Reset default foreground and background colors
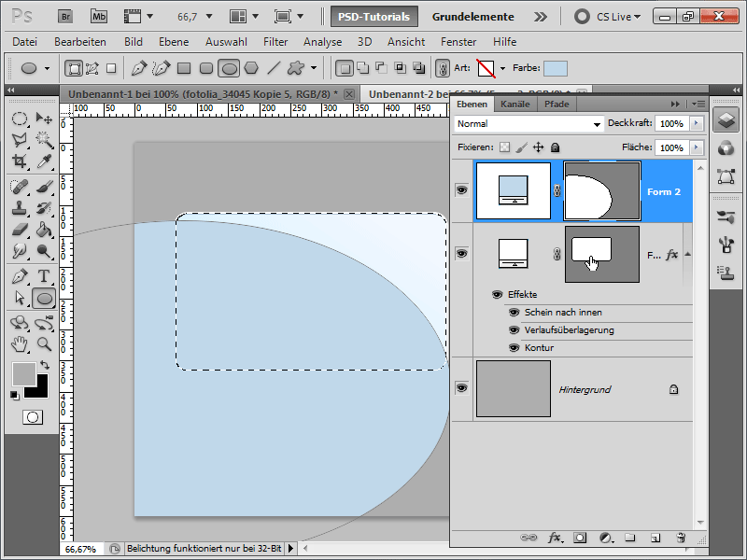747x560 pixels. [15, 395]
